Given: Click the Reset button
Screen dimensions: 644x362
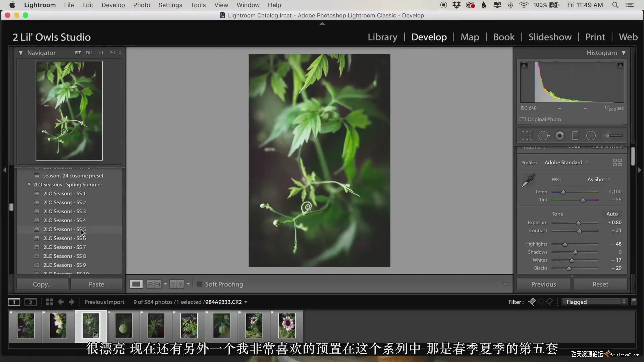Looking at the screenshot, I should (600, 284).
